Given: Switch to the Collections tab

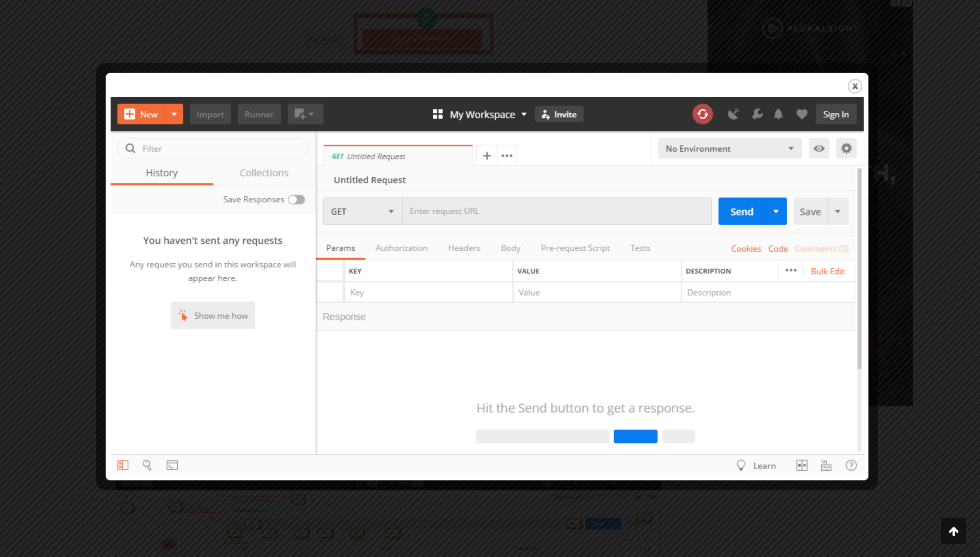Looking at the screenshot, I should 264,173.
